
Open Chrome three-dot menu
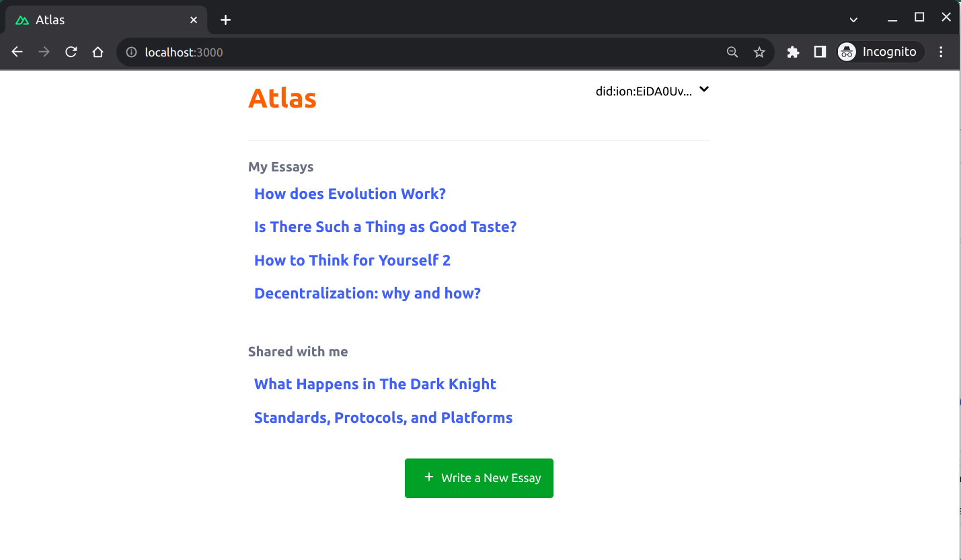(x=941, y=52)
